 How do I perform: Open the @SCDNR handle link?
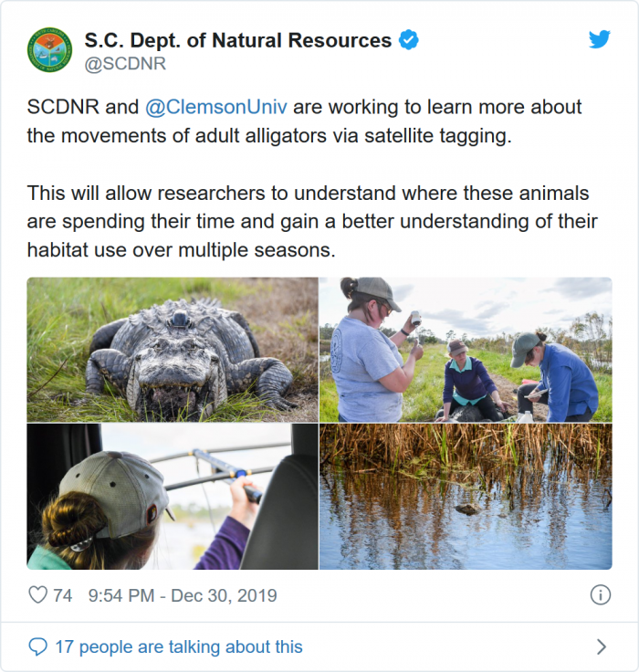click(125, 64)
